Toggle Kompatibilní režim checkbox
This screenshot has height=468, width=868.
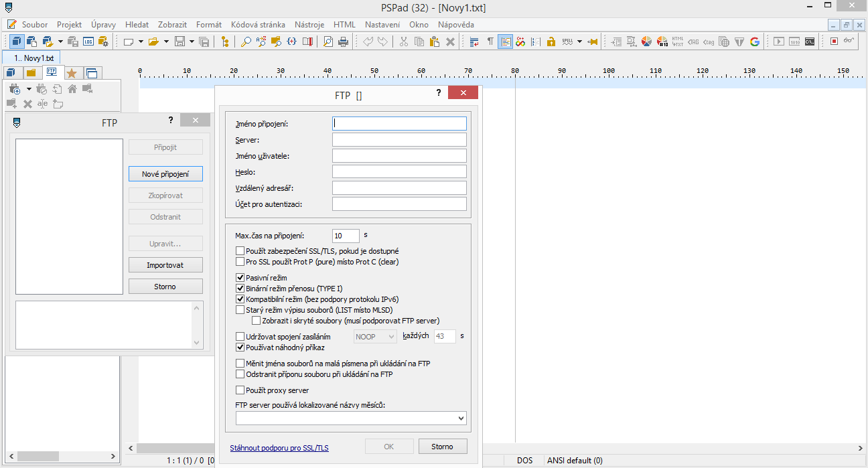(x=240, y=299)
